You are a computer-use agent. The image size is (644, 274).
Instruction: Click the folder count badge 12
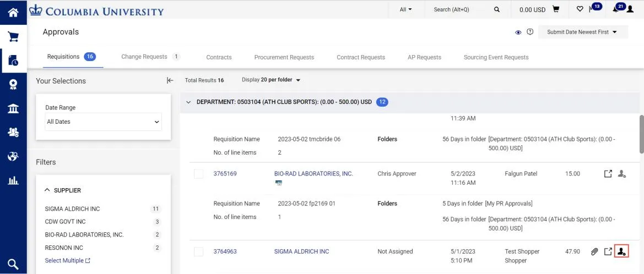point(382,102)
